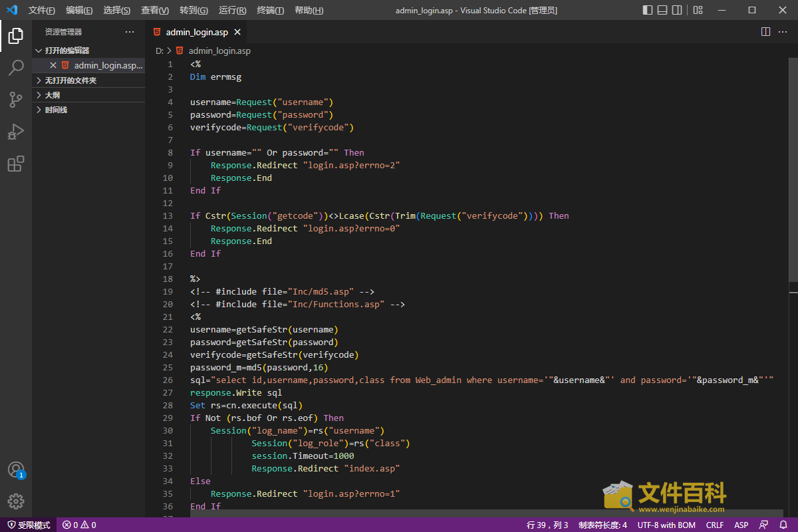
Task: Click the 资源管理器 sidebar title
Action: pos(64,32)
